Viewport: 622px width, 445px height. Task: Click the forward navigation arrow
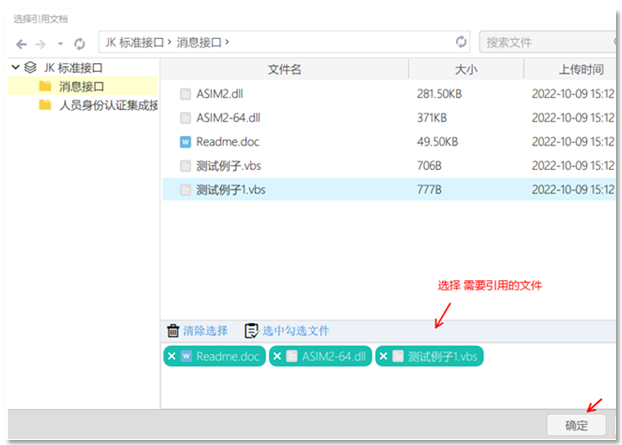pos(41,43)
